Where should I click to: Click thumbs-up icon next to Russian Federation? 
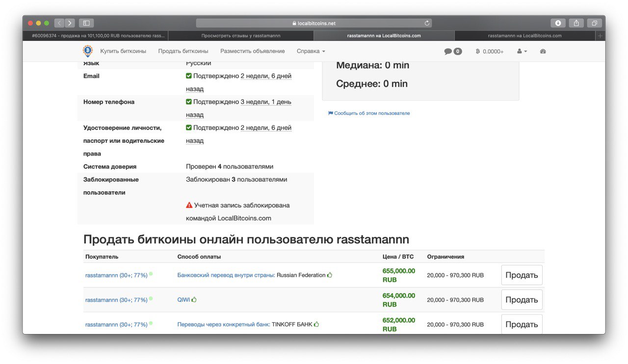click(330, 275)
